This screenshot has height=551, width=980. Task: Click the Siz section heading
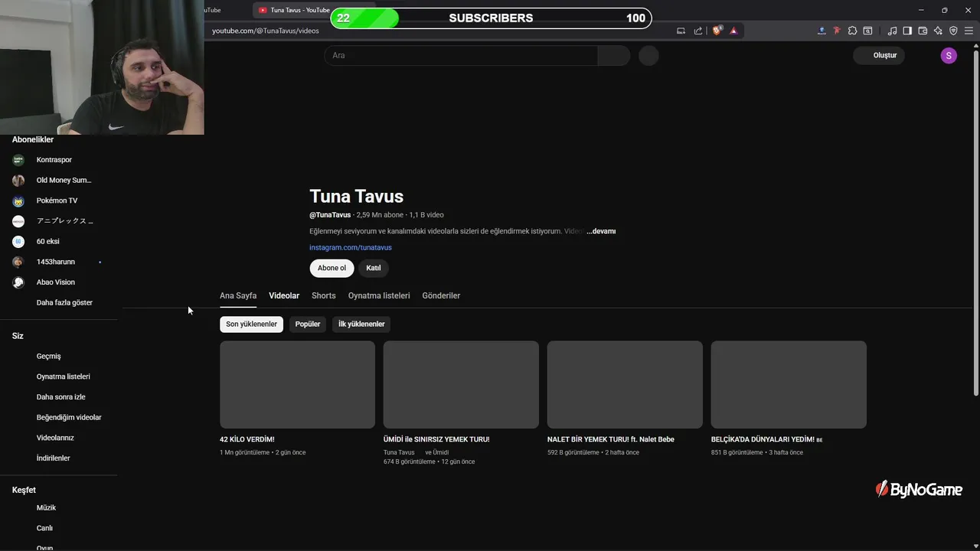pyautogui.click(x=18, y=336)
